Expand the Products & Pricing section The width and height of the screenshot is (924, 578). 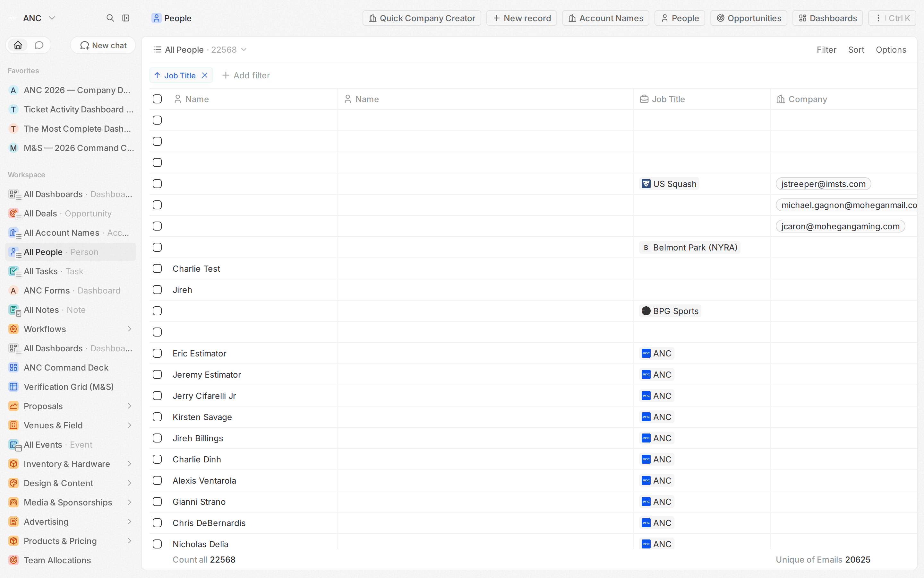click(x=129, y=540)
